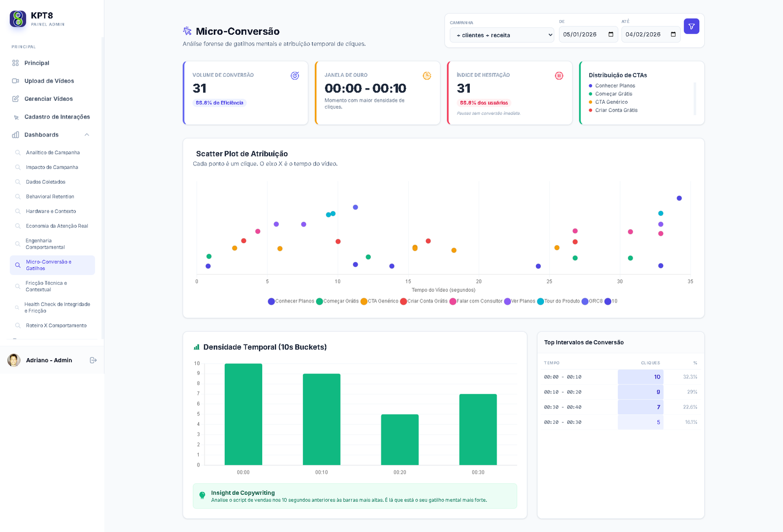Open Analítico de Campanha dashboard
The width and height of the screenshot is (783, 532).
coord(53,153)
